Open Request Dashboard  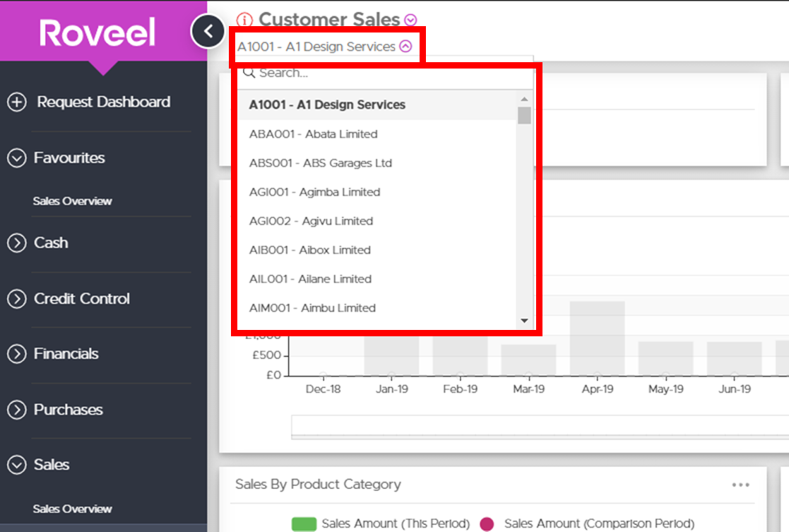click(104, 102)
